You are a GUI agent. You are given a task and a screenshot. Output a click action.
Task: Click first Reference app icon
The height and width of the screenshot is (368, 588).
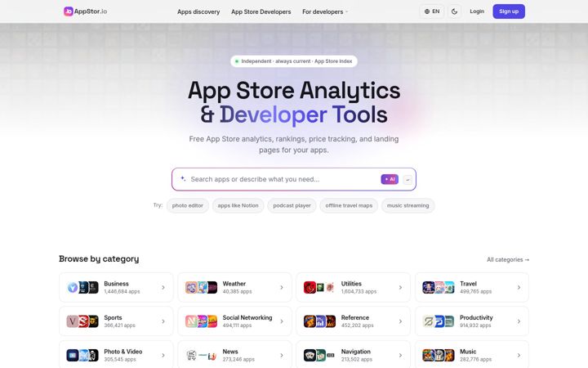[x=310, y=321]
